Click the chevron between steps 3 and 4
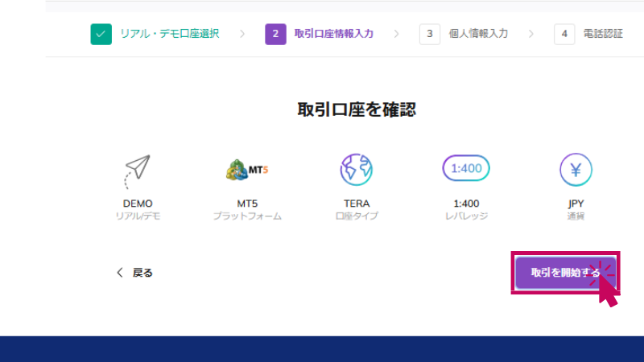This screenshot has height=362, width=644. point(531,34)
